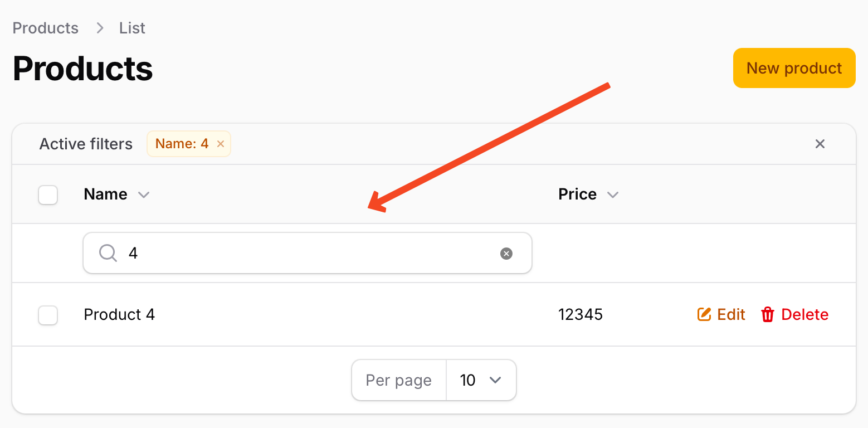Click the breadcrumb chevron separator

[100, 28]
